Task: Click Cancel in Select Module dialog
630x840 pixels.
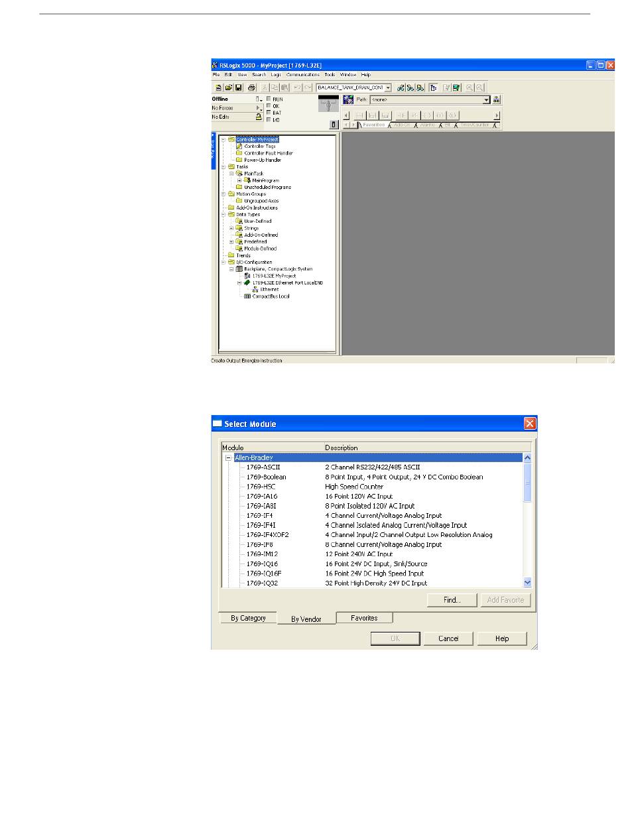Action: 448,638
